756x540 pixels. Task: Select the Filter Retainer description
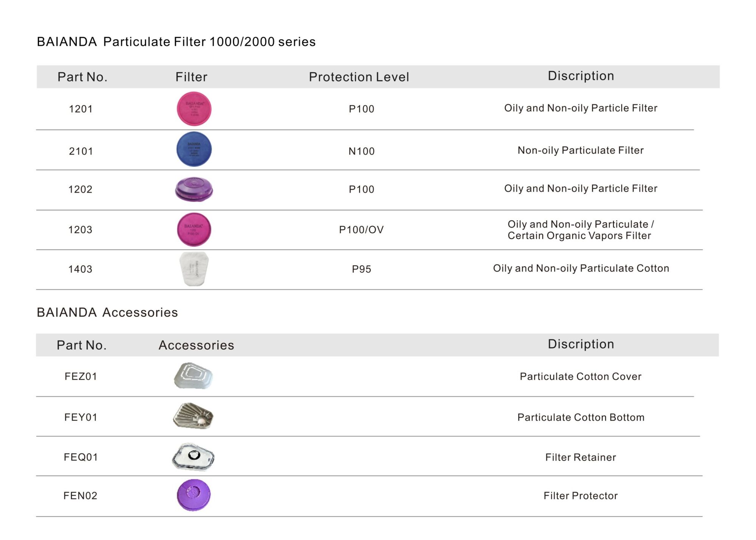coord(581,457)
